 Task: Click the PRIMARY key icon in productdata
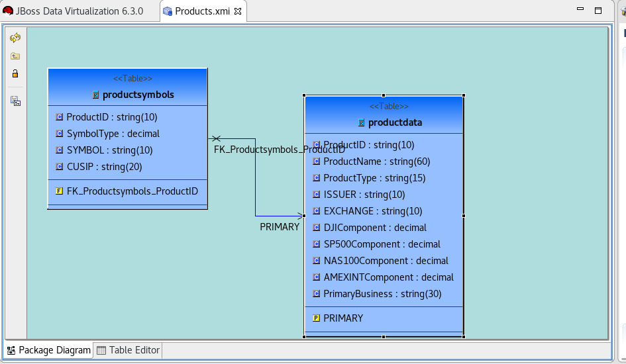[x=316, y=318]
